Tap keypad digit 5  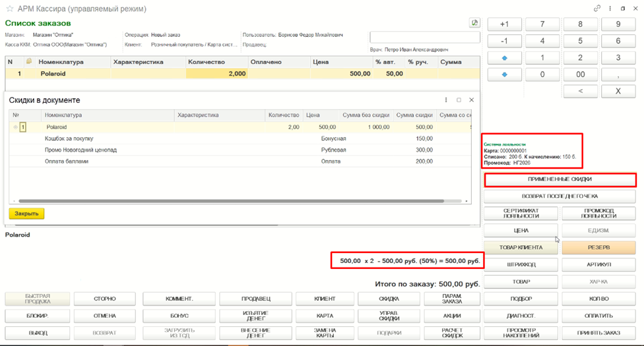coord(580,41)
